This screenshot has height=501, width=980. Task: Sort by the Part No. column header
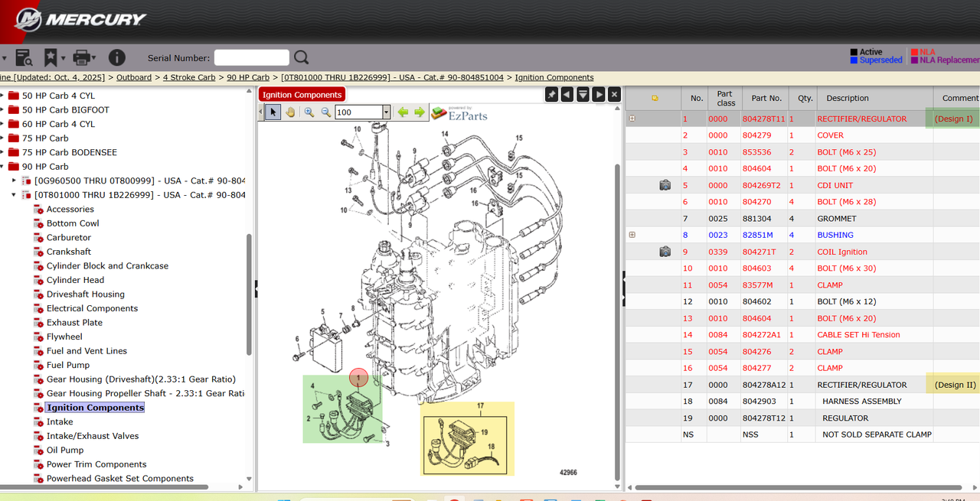pos(766,98)
